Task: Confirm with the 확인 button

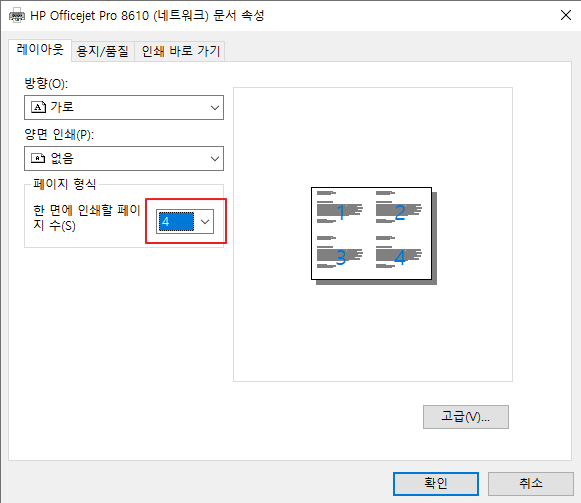Action: click(x=436, y=484)
